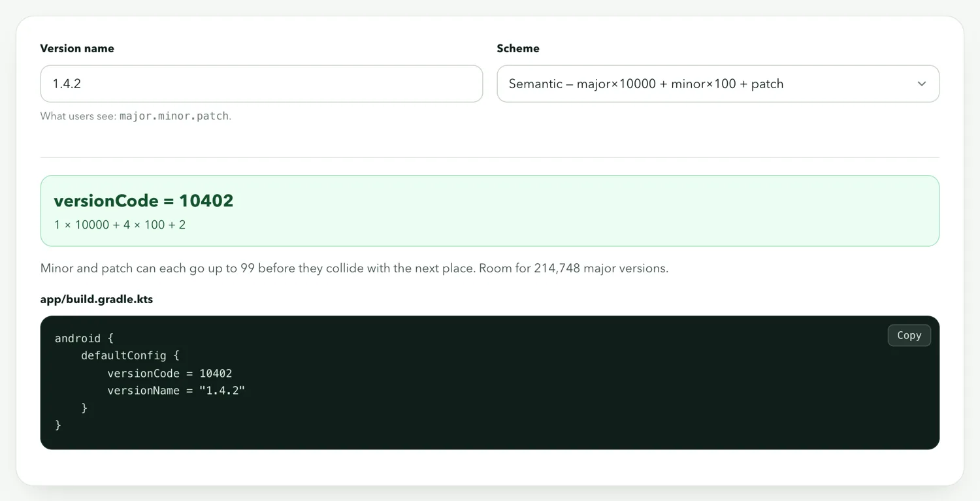The width and height of the screenshot is (980, 501).
Task: Click the "Version name" label
Action: coord(77,48)
